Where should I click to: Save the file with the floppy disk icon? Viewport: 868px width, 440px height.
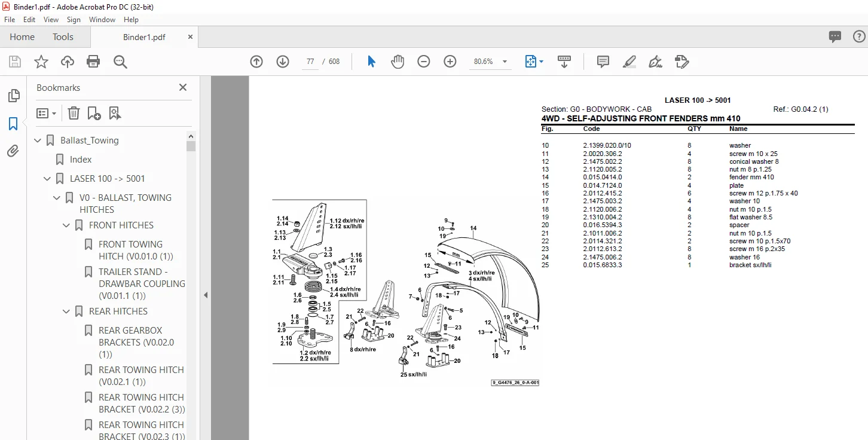click(15, 62)
